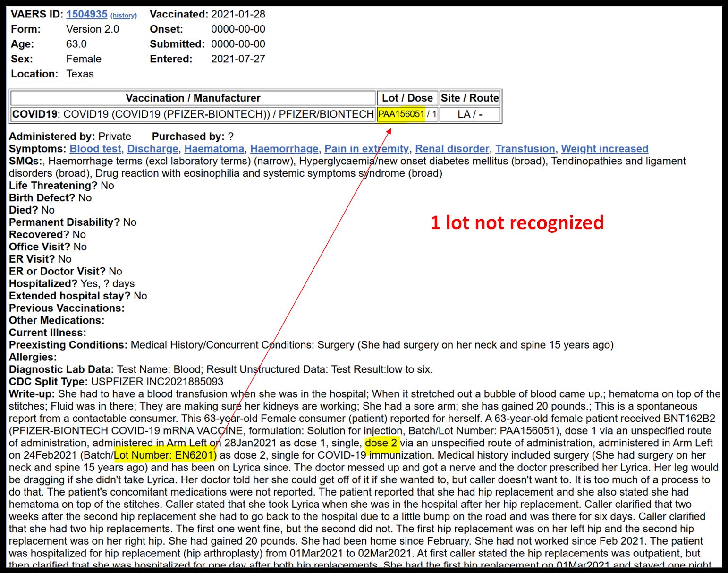Select the Submitted date 0000-00-00
The width and height of the screenshot is (728, 573).
point(238,44)
